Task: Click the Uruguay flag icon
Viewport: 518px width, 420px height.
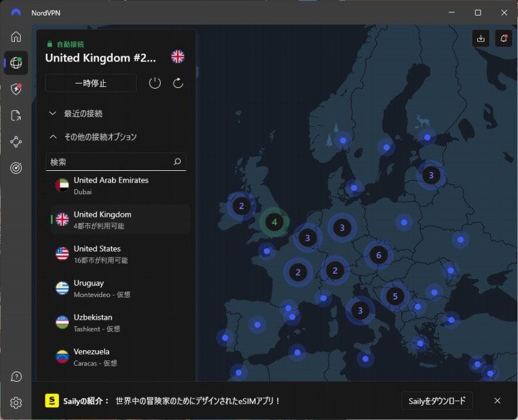Action: [x=62, y=288]
